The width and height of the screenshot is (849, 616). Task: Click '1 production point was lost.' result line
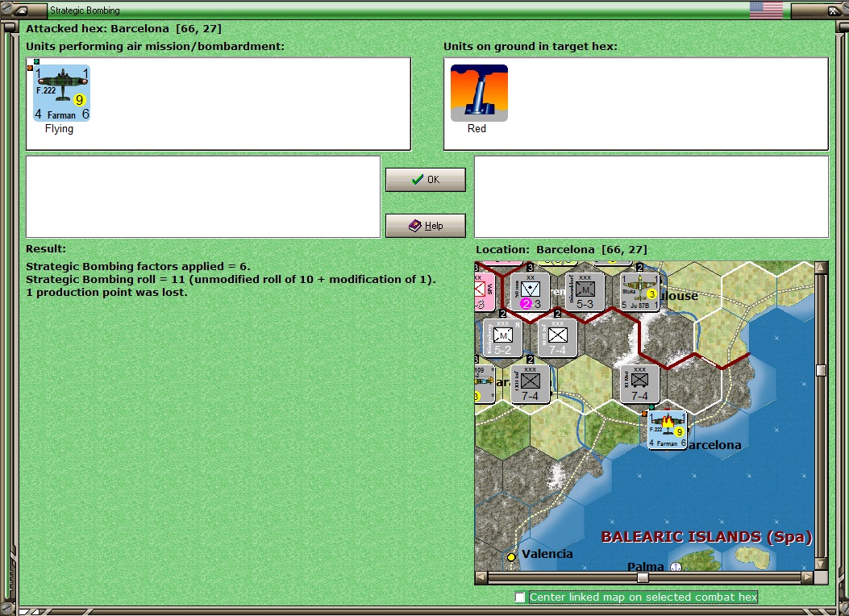click(x=106, y=293)
